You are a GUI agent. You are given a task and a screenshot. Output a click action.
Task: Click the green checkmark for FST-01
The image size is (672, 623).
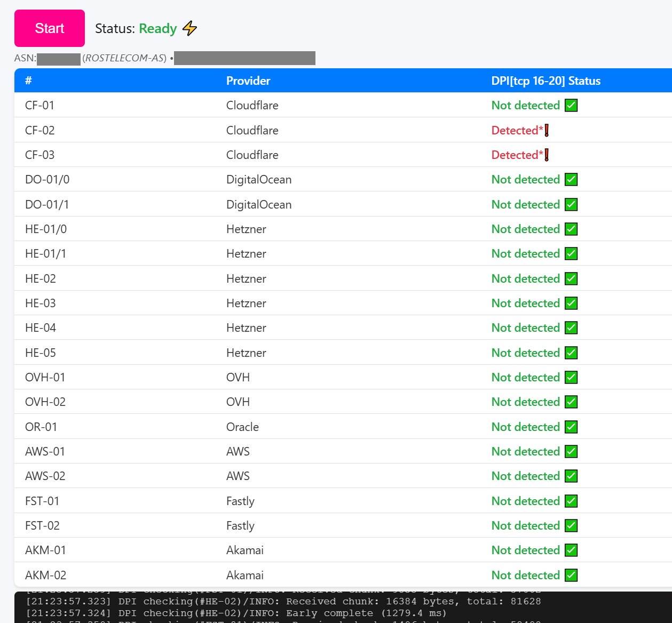(x=571, y=501)
